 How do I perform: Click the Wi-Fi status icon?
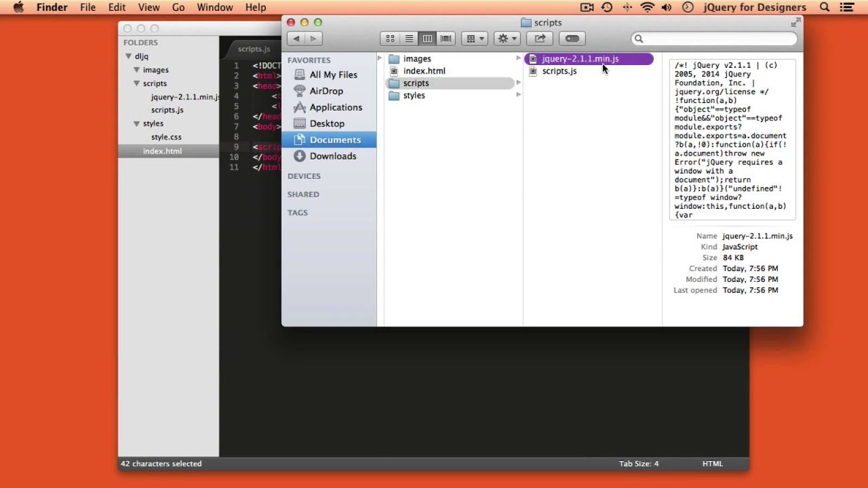coord(647,7)
